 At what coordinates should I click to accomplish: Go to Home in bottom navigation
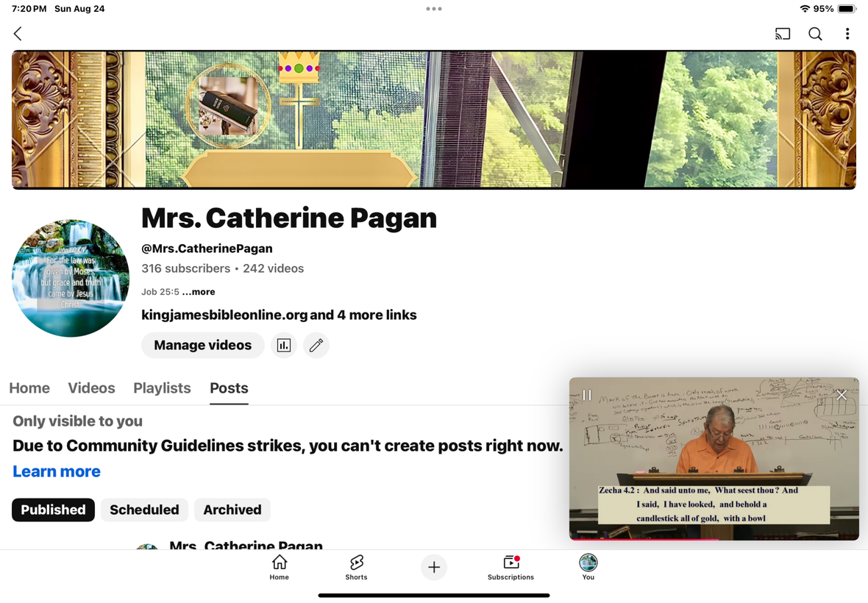point(279,567)
